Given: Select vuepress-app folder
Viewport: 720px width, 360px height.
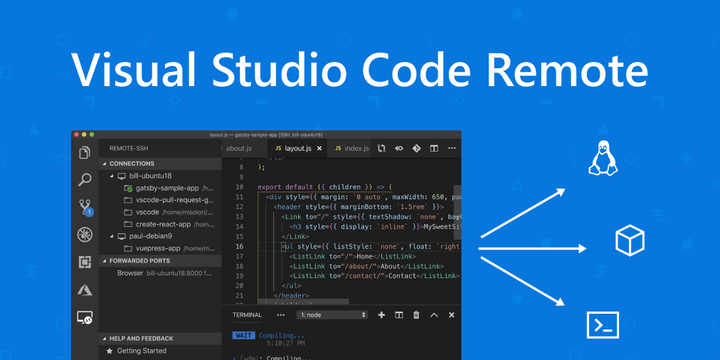Looking at the screenshot, I should click(160, 248).
